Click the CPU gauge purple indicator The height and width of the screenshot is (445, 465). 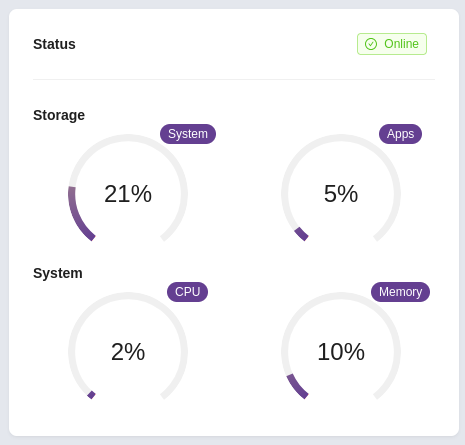pyautogui.click(x=91, y=395)
